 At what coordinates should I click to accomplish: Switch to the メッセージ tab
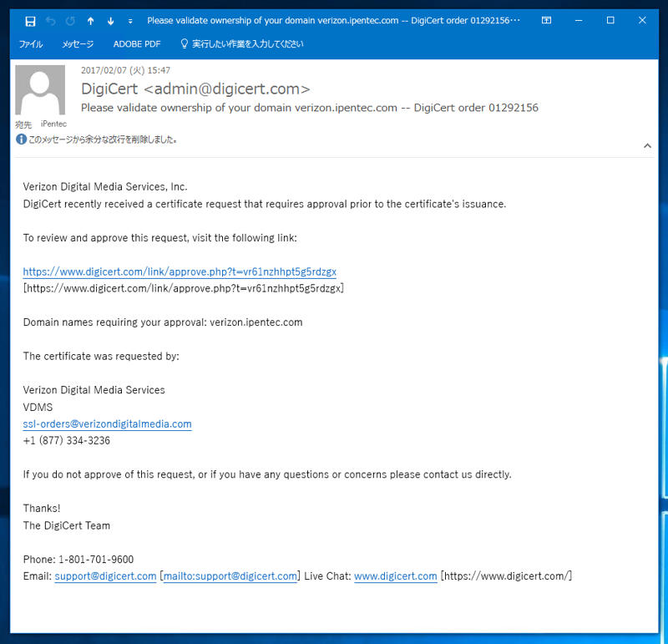78,44
